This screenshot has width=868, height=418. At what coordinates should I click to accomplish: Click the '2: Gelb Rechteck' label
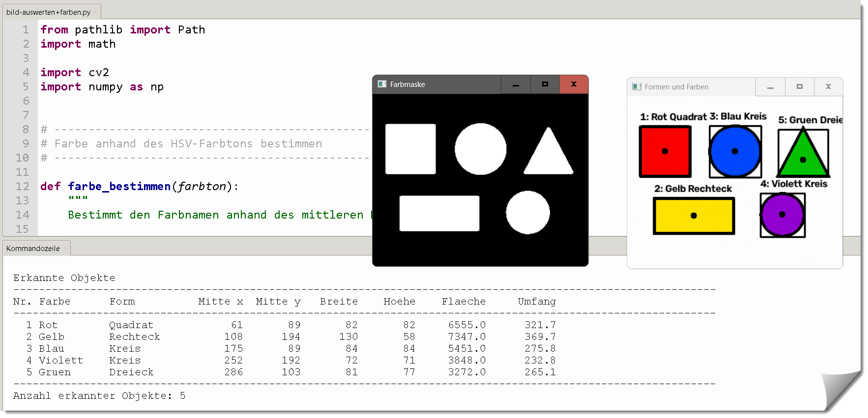pyautogui.click(x=693, y=189)
